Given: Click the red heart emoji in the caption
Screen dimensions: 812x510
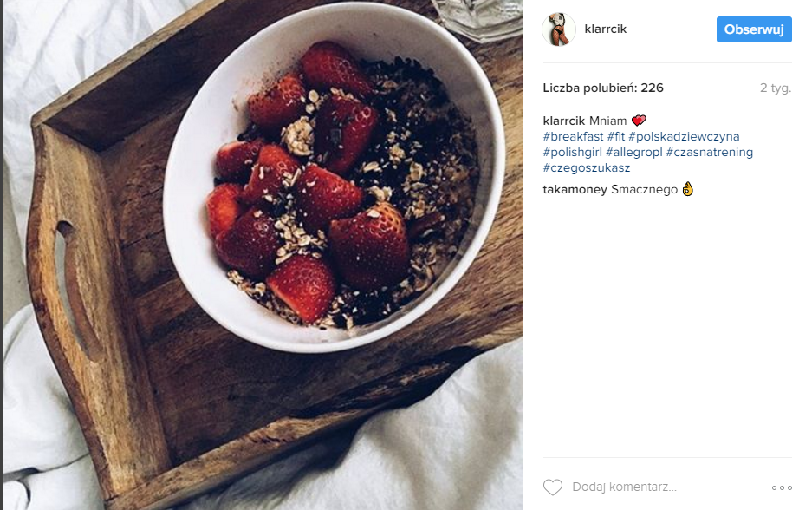Looking at the screenshot, I should point(639,121).
